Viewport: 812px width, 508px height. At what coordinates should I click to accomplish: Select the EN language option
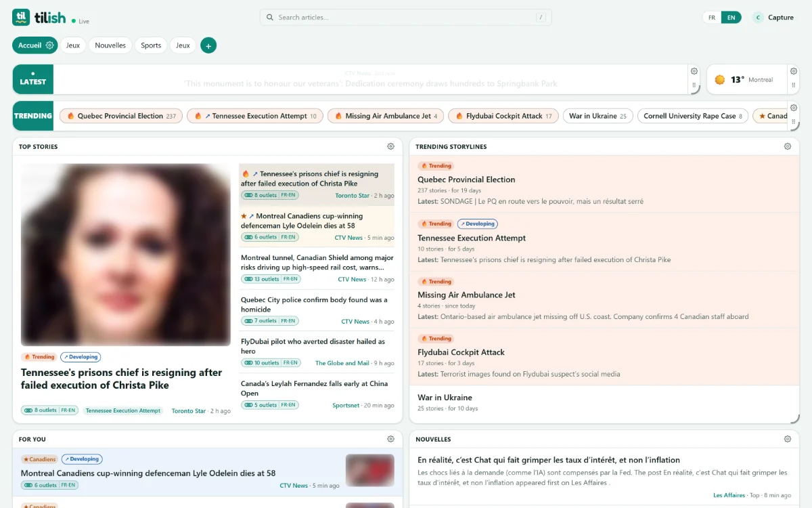[731, 18]
